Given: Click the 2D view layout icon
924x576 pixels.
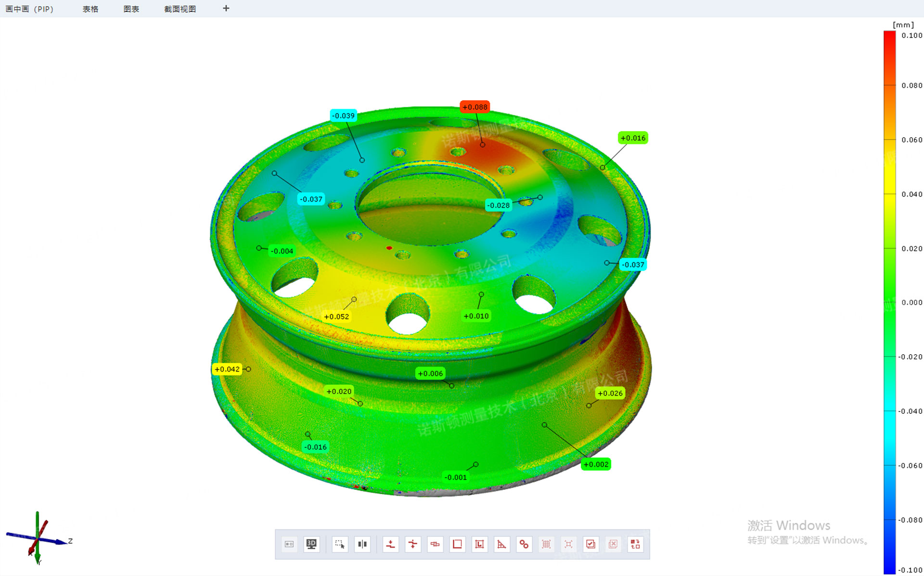Looking at the screenshot, I should [x=289, y=544].
